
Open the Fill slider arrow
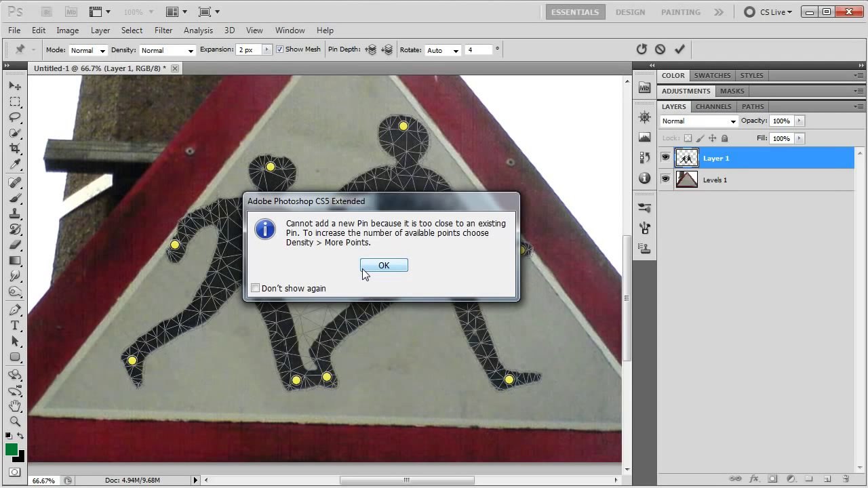point(799,138)
